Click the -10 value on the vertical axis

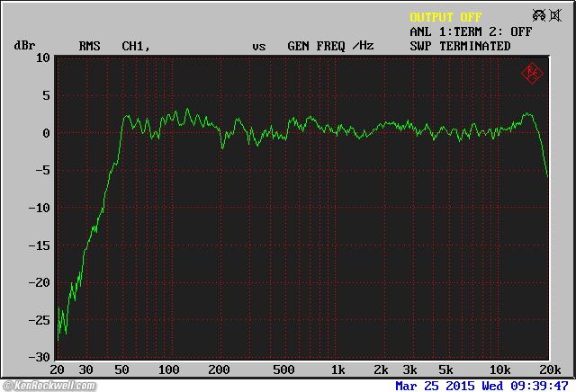[39, 208]
